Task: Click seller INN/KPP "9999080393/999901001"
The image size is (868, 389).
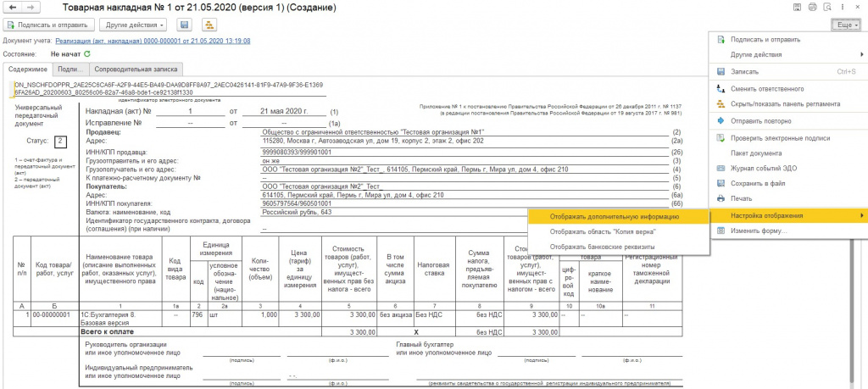Action: pos(298,152)
